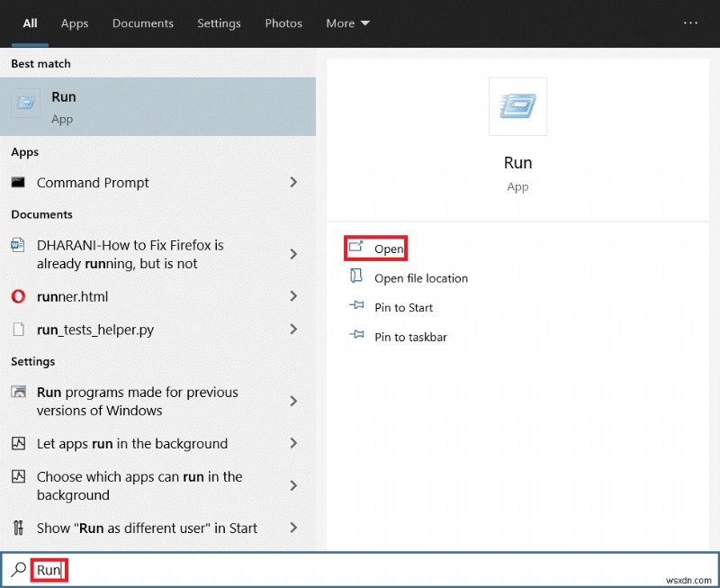Image resolution: width=720 pixels, height=588 pixels.
Task: Expand Let apps run in background chevron
Action: tap(293, 443)
